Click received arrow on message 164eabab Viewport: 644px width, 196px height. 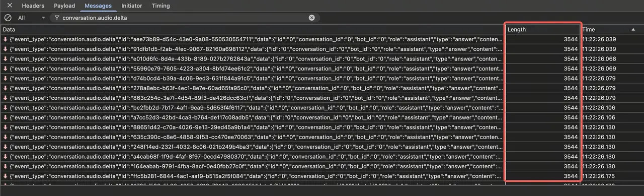coord(5,166)
